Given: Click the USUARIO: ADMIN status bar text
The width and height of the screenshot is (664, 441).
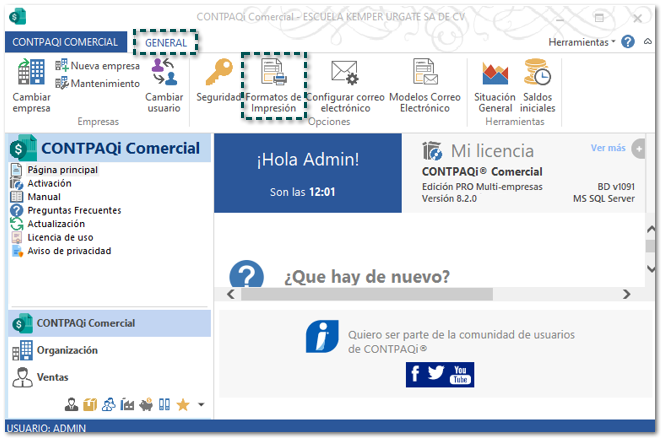Looking at the screenshot, I should point(46,428).
